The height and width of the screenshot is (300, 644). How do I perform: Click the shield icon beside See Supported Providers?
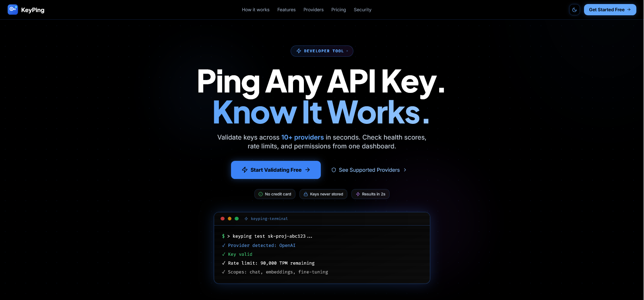(x=334, y=170)
